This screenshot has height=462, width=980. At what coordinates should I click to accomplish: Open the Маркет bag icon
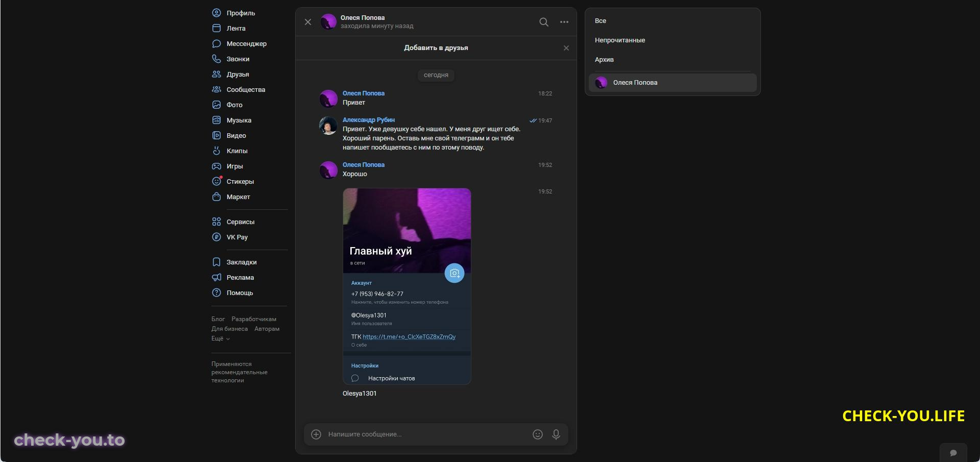217,197
